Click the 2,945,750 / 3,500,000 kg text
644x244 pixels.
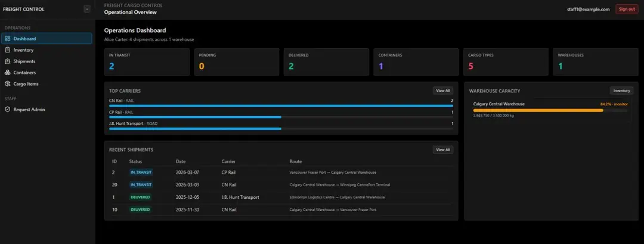[493, 115]
